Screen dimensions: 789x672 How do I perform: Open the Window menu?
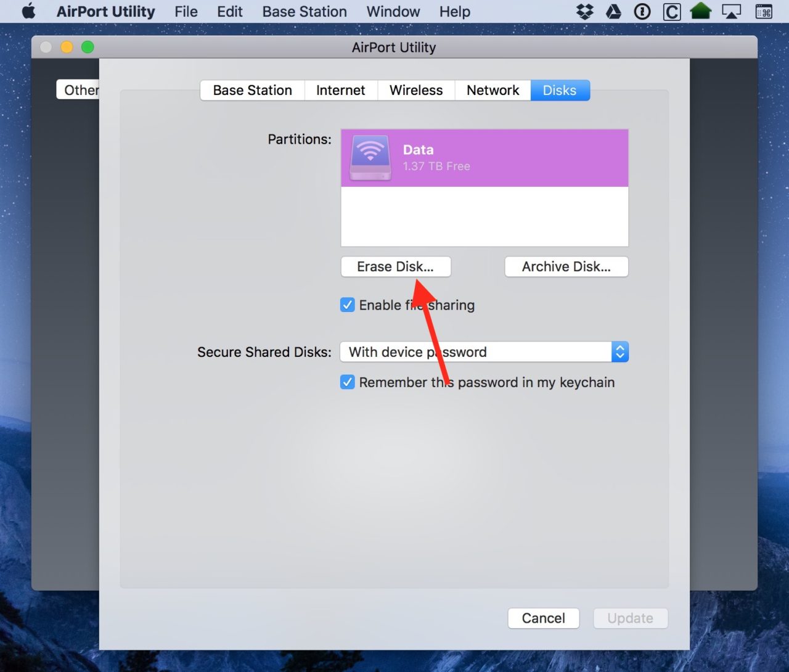[393, 11]
